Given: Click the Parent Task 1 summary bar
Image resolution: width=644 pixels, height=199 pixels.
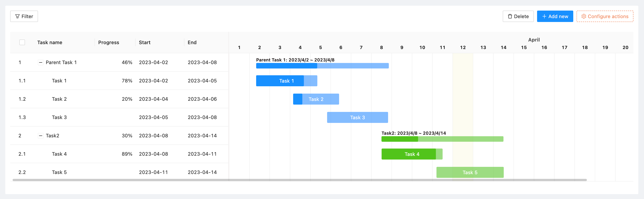Looking at the screenshot, I should pyautogui.click(x=322, y=66).
